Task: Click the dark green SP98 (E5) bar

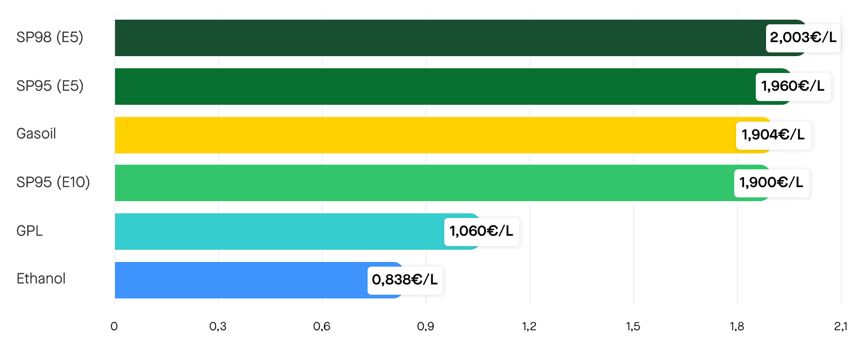Action: click(461, 38)
